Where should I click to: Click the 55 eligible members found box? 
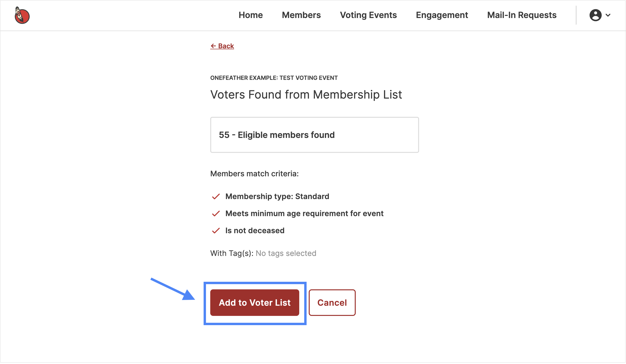tap(314, 135)
